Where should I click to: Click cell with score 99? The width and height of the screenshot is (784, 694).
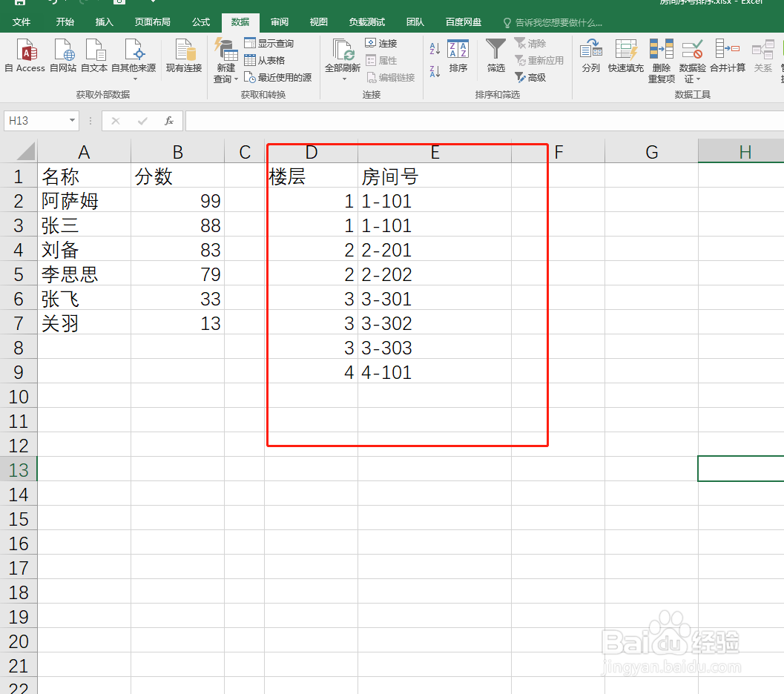(x=177, y=201)
